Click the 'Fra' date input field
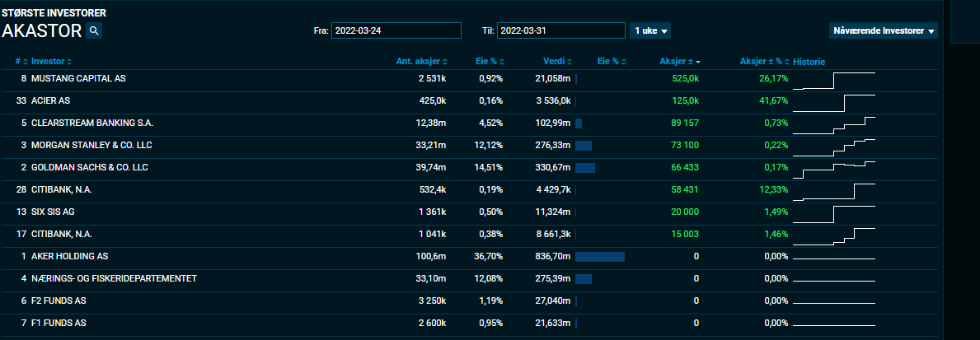The height and width of the screenshot is (340, 980). (x=396, y=30)
